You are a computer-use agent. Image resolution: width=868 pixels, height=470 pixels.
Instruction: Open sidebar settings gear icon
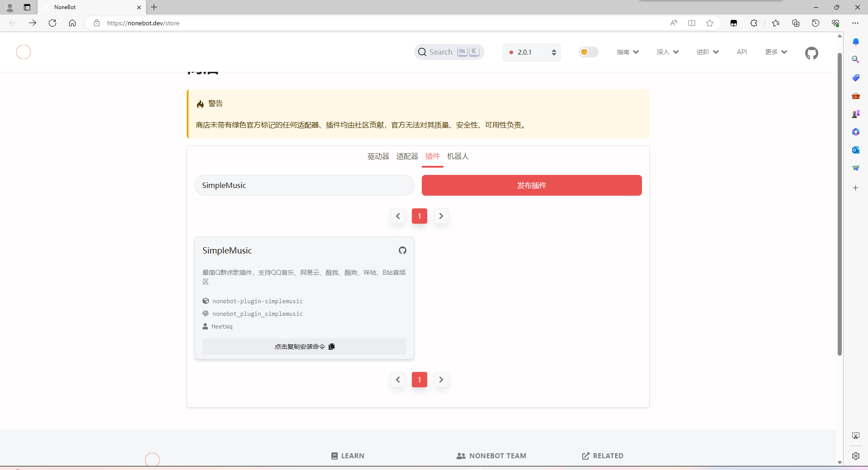tap(856, 456)
